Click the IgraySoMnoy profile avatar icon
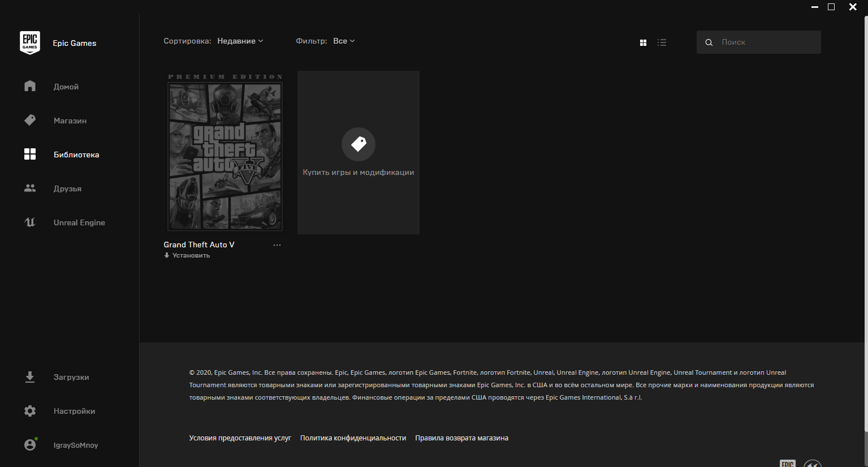The height and width of the screenshot is (467, 868). pyautogui.click(x=31, y=444)
